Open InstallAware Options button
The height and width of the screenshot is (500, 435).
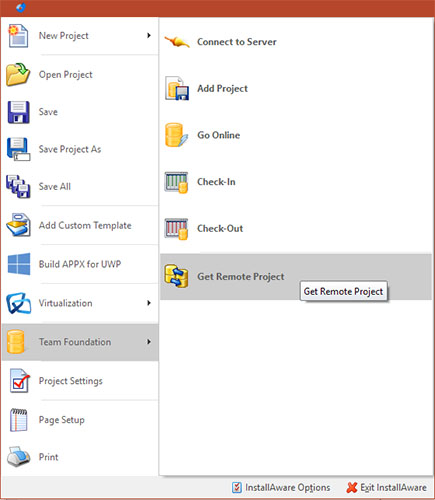pos(281,488)
